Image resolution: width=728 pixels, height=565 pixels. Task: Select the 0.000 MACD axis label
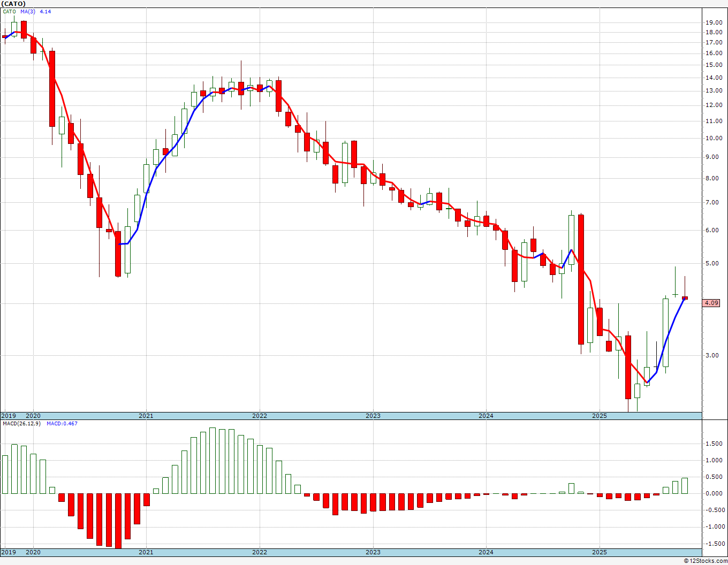[715, 493]
